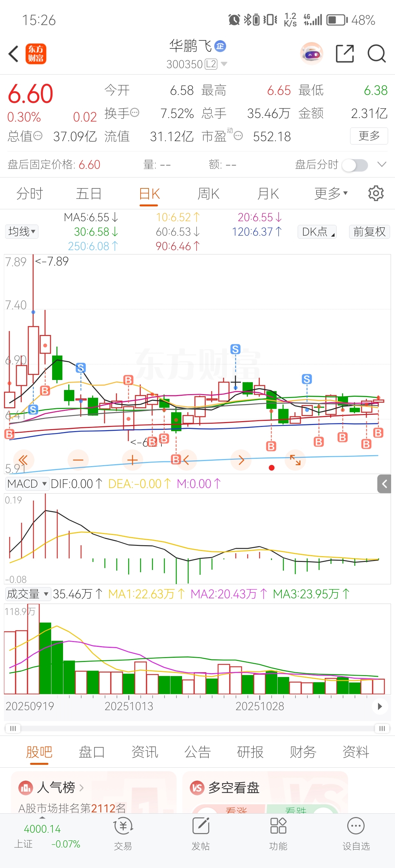
Task: Open the AI robot assistant icon
Action: [312, 54]
